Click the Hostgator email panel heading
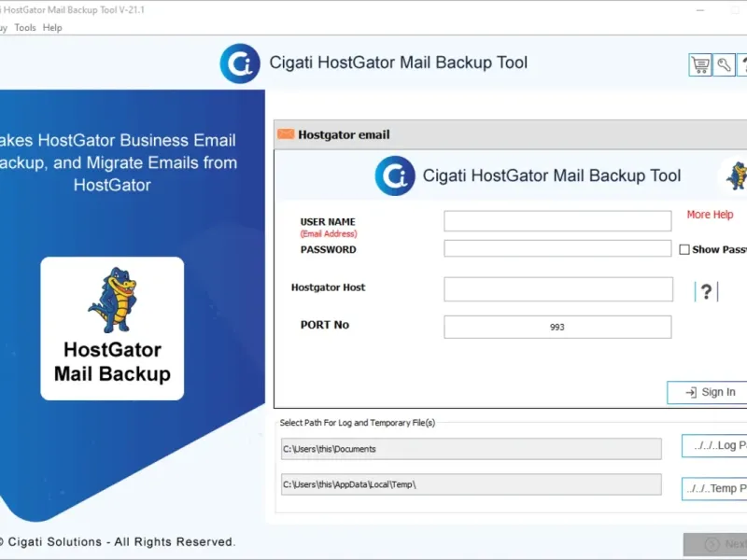Screen dimensions: 747x560 click(x=344, y=134)
